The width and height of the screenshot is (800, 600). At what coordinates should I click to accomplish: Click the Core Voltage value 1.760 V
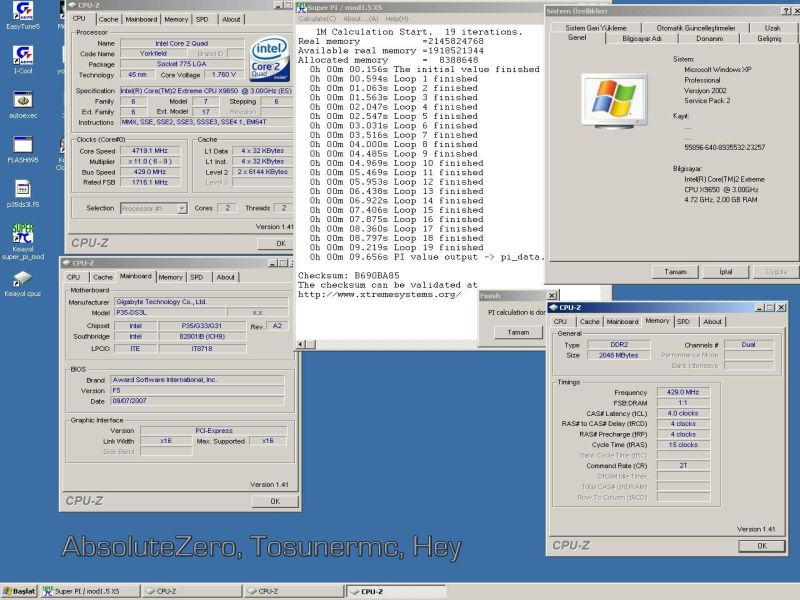coord(223,74)
